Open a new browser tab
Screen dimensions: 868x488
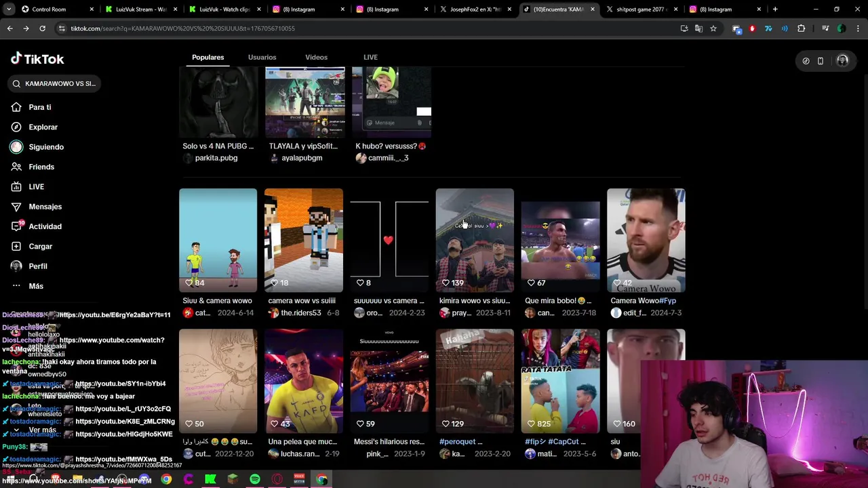coord(775,9)
